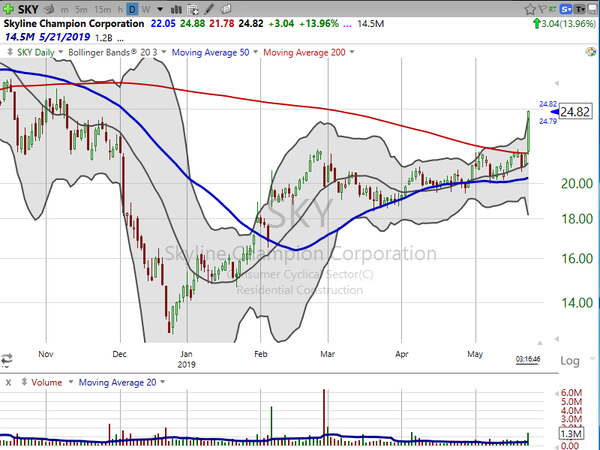Click the Volume indicator label
The image size is (600, 450).
pos(46,382)
